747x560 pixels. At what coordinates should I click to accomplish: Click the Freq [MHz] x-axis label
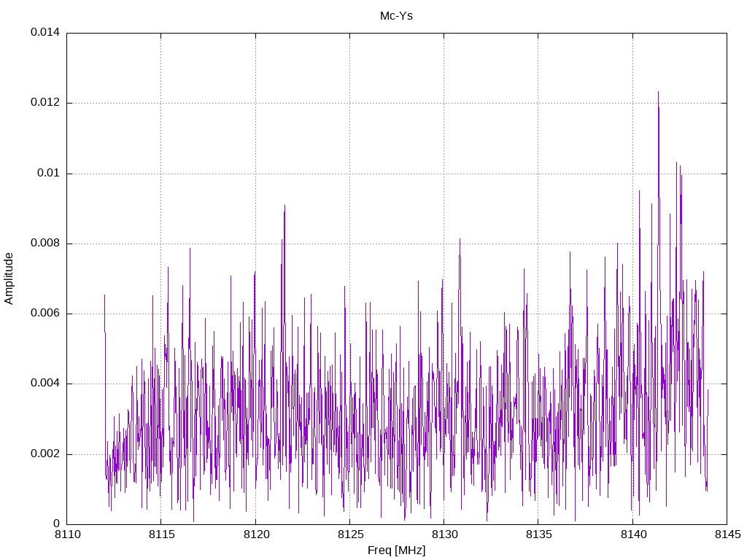point(396,551)
